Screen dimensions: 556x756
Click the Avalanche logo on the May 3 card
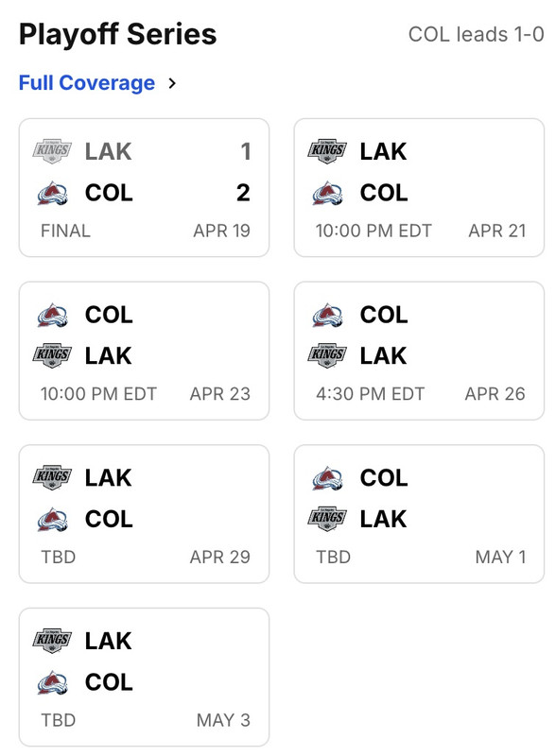52,682
